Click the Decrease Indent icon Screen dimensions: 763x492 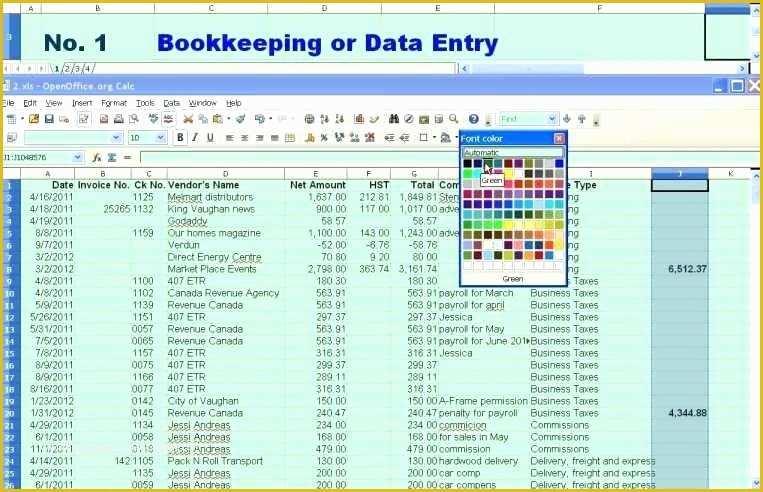(389, 138)
